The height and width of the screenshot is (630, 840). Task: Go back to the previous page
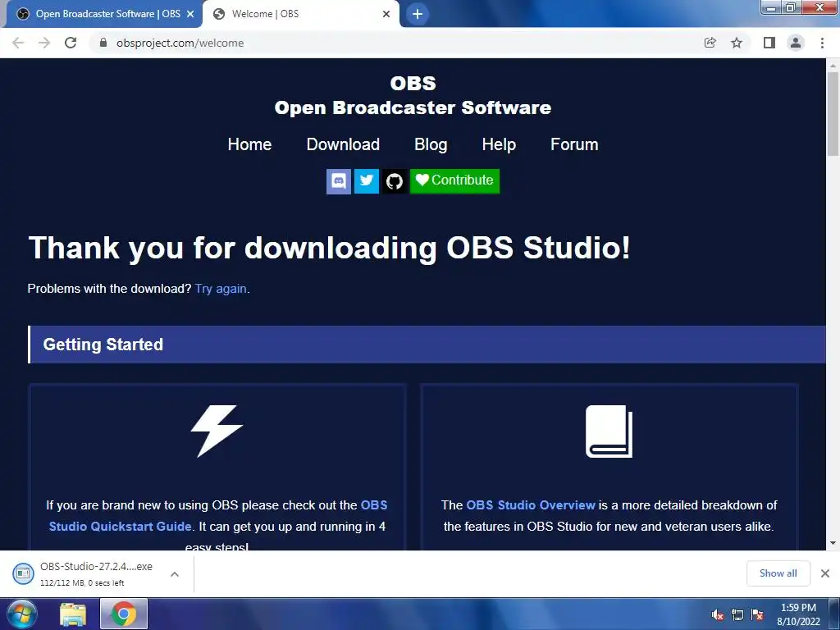point(18,43)
